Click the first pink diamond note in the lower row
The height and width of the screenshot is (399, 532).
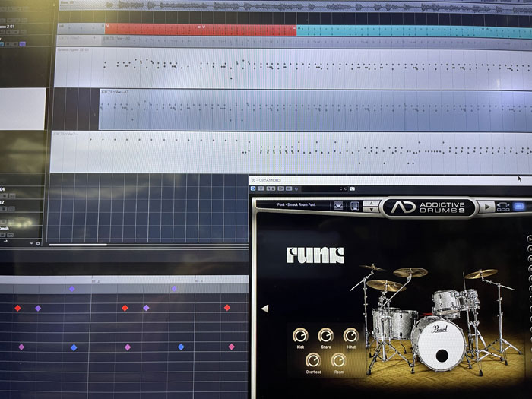(x=21, y=347)
